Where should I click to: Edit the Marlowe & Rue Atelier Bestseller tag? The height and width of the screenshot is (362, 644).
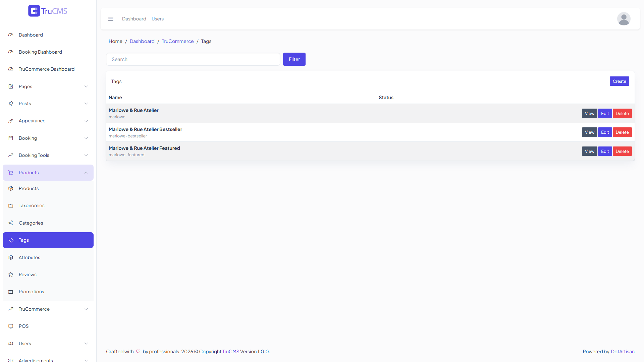pos(605,132)
